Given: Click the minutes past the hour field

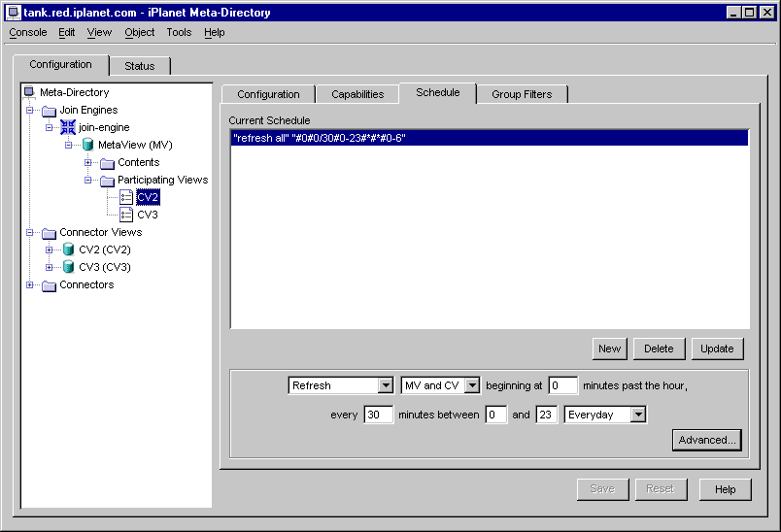Looking at the screenshot, I should tap(562, 385).
